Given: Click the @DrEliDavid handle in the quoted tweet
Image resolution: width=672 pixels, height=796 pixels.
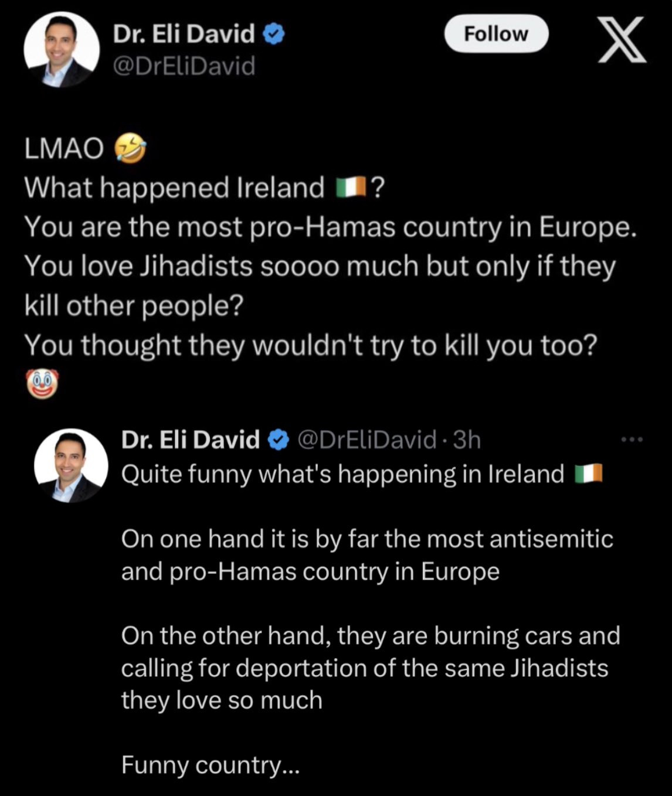Looking at the screenshot, I should pyautogui.click(x=367, y=439).
